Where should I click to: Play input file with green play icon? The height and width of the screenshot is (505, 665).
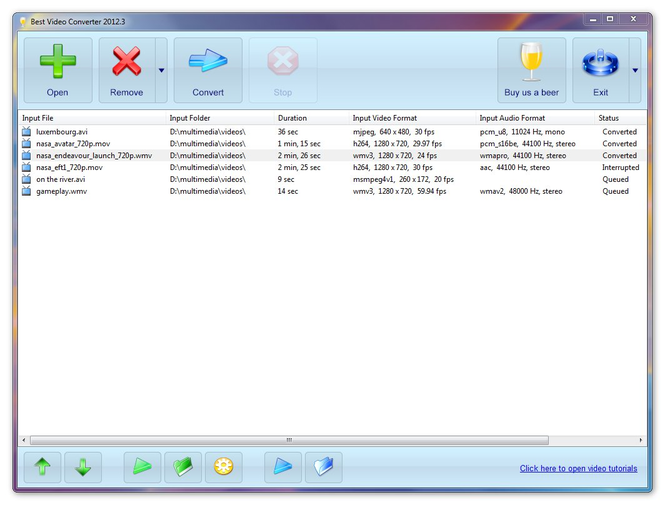pyautogui.click(x=142, y=467)
